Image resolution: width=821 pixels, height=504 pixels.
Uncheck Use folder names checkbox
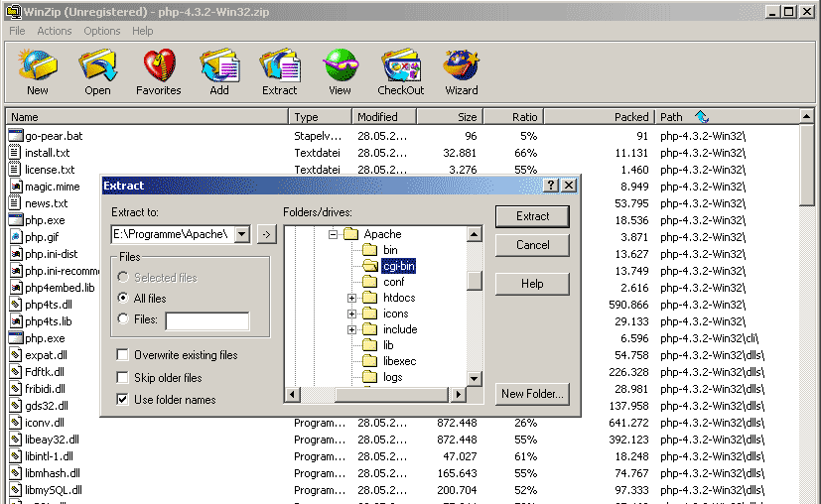[122, 399]
